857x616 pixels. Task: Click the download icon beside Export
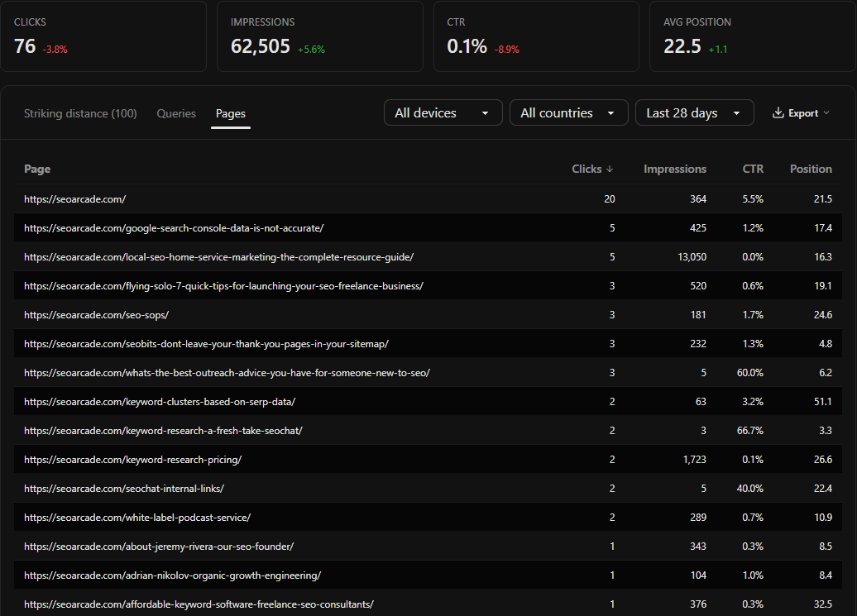point(778,113)
